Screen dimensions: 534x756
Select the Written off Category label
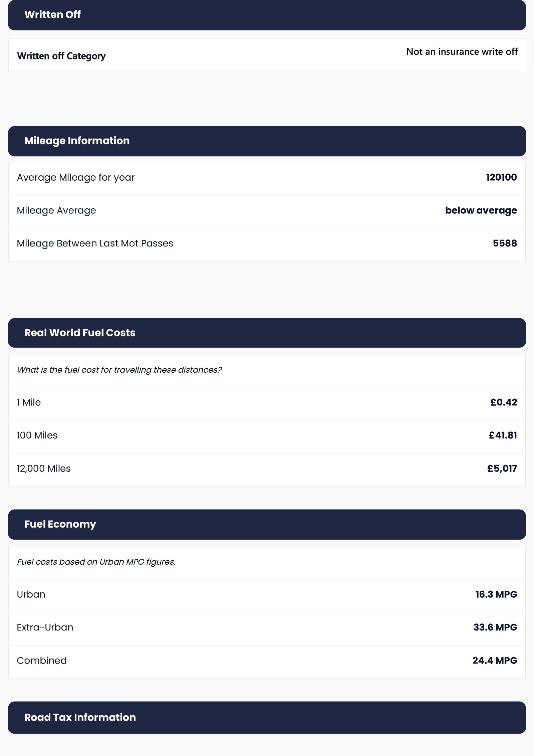pos(61,56)
